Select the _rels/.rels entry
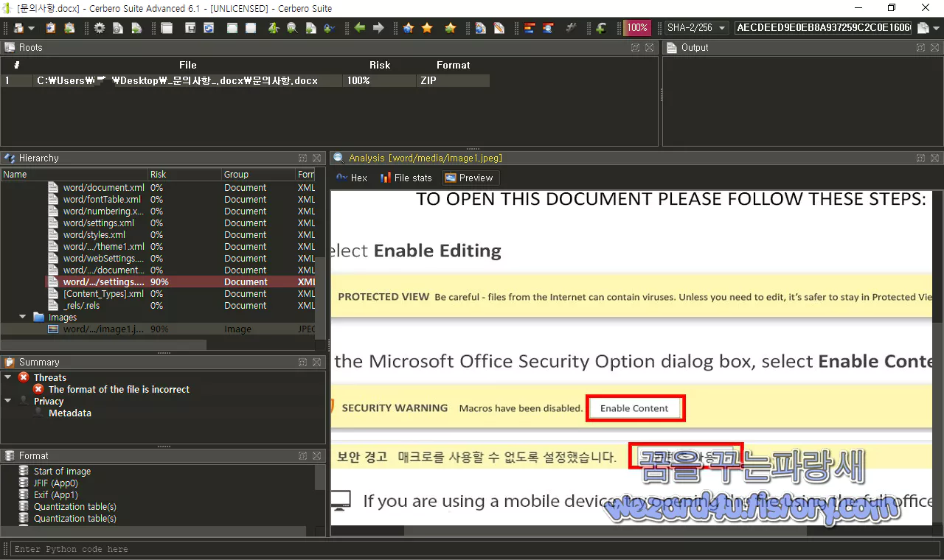944x560 pixels. pyautogui.click(x=81, y=306)
